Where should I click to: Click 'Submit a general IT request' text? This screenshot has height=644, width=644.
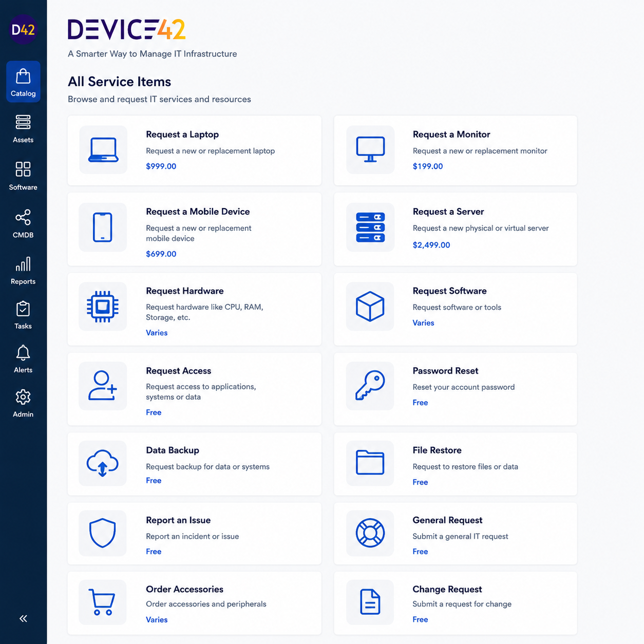click(x=461, y=536)
